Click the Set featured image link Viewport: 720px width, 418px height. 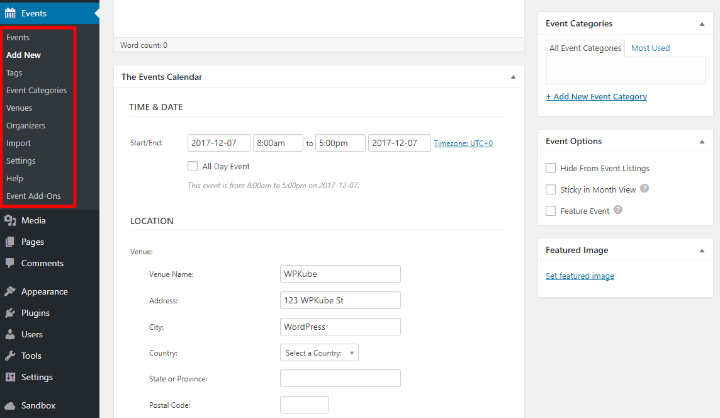[x=579, y=276]
